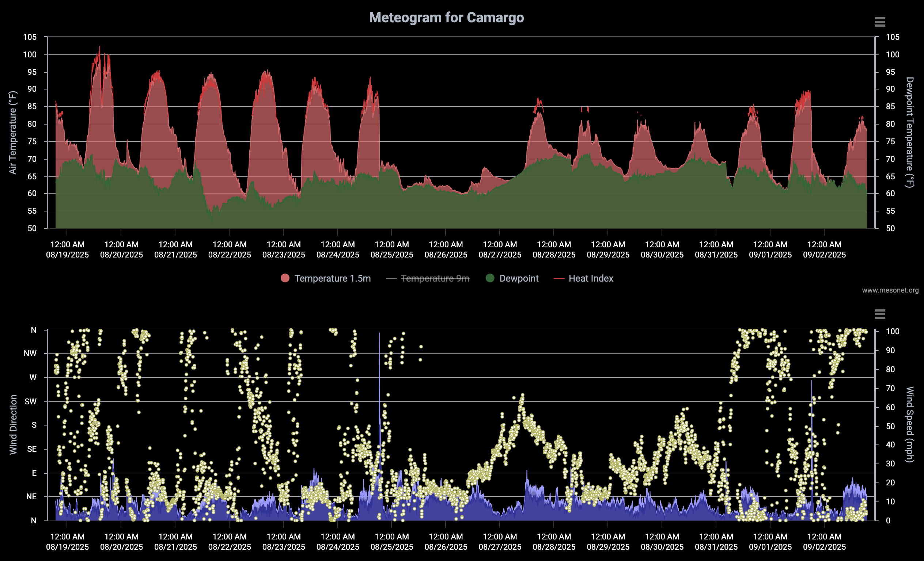Hide the Dewpoint series via legend text
Screen dimensions: 924x561
(519, 278)
